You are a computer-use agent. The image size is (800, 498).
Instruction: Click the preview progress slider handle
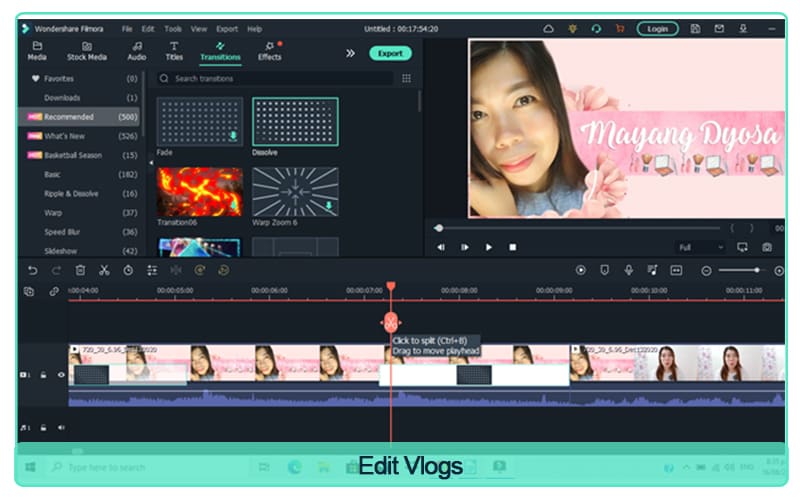click(438, 228)
